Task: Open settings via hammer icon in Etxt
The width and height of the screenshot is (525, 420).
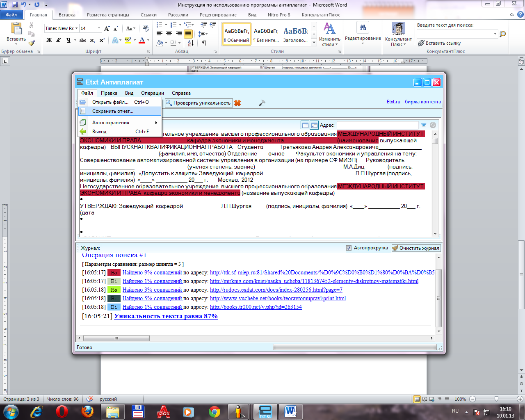Action: pyautogui.click(x=262, y=103)
